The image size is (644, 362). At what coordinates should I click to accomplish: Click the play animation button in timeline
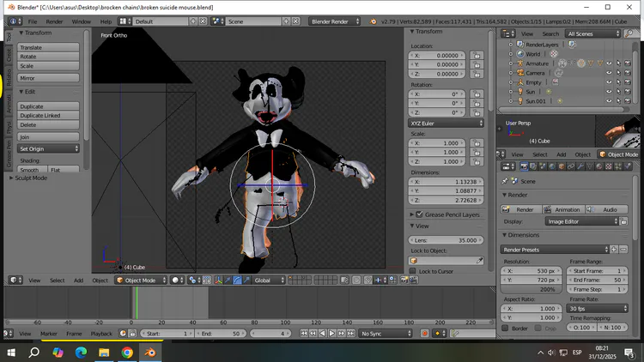point(331,334)
